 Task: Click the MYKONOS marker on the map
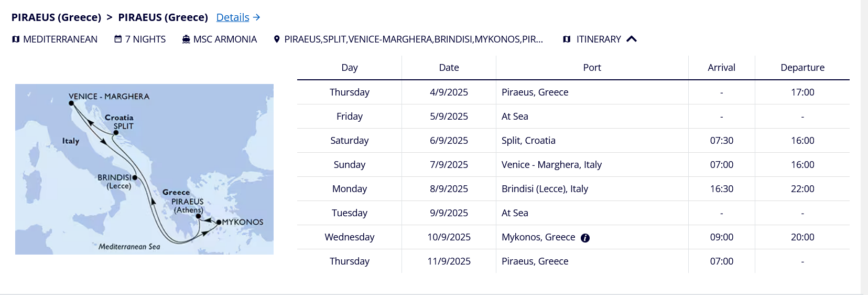point(219,222)
